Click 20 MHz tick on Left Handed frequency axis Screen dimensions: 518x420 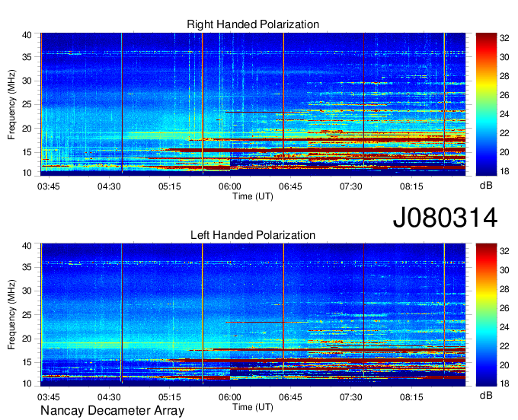(27, 339)
